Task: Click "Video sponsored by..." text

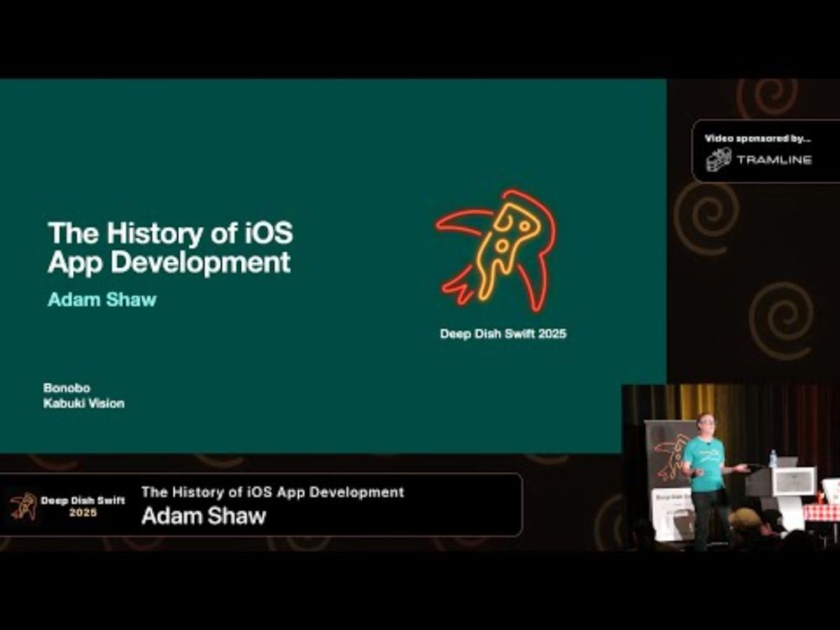Action: click(758, 139)
